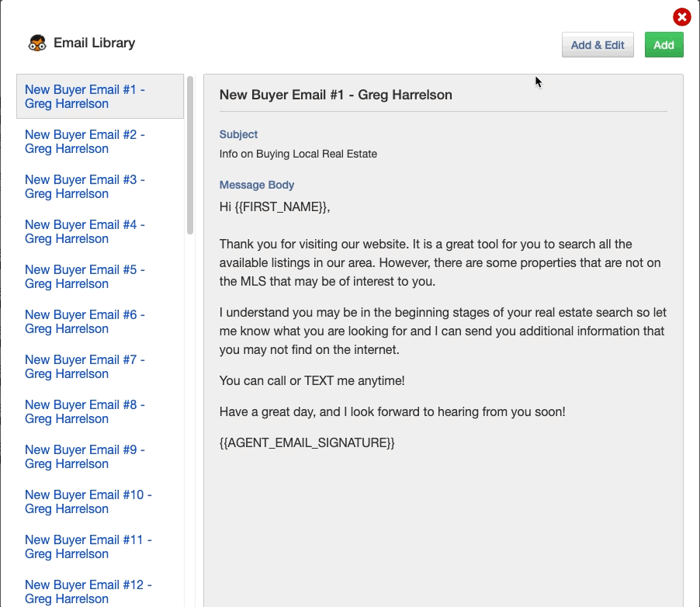This screenshot has width=700, height=607.
Task: View New Buyer Email #8 - Greg Harrelson
Action: (x=85, y=411)
